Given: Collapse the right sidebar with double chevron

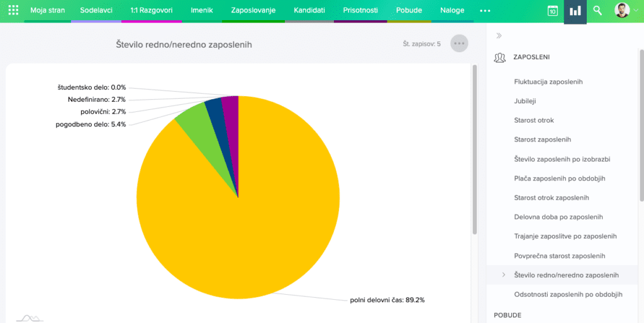Looking at the screenshot, I should [x=499, y=36].
